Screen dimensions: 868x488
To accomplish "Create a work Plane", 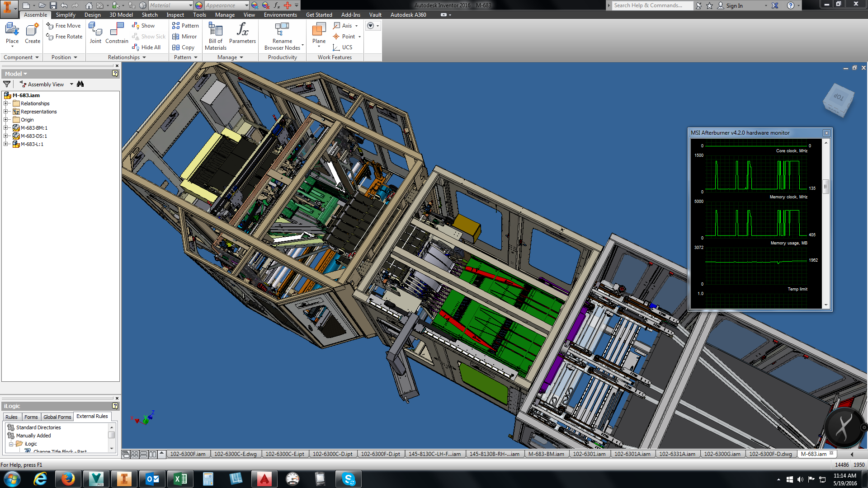I will [319, 34].
